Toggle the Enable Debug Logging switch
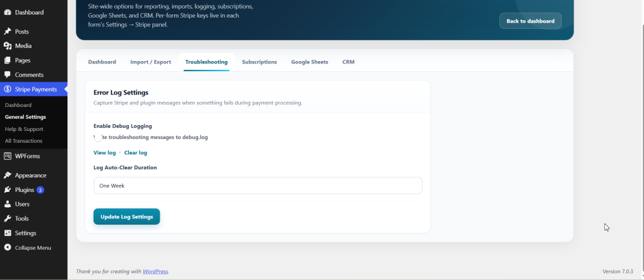This screenshot has width=644, height=280. tap(97, 137)
